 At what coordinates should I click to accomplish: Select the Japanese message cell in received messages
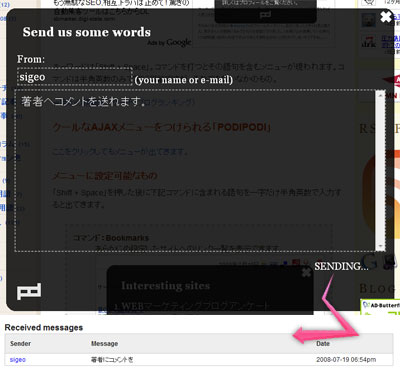112,360
